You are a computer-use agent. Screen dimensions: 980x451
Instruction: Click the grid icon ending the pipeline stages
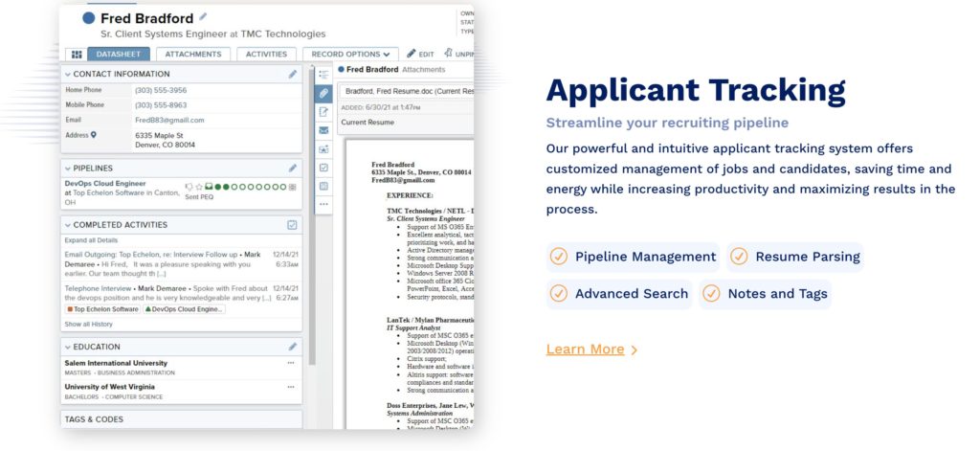point(293,187)
